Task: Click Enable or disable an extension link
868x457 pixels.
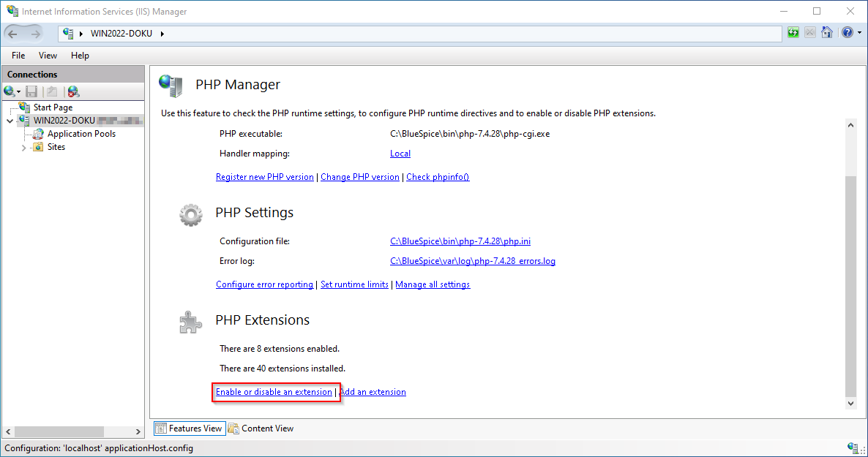Action: pos(274,392)
